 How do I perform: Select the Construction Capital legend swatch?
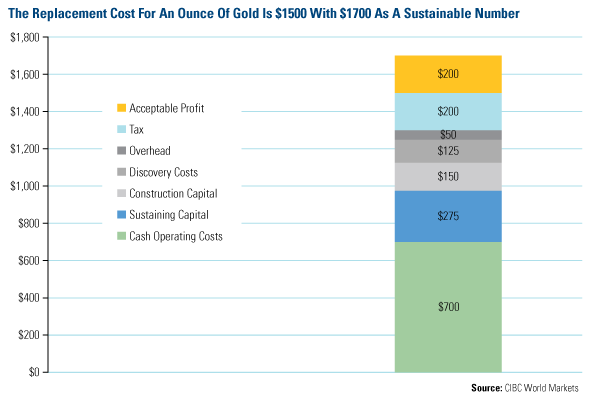(121, 193)
